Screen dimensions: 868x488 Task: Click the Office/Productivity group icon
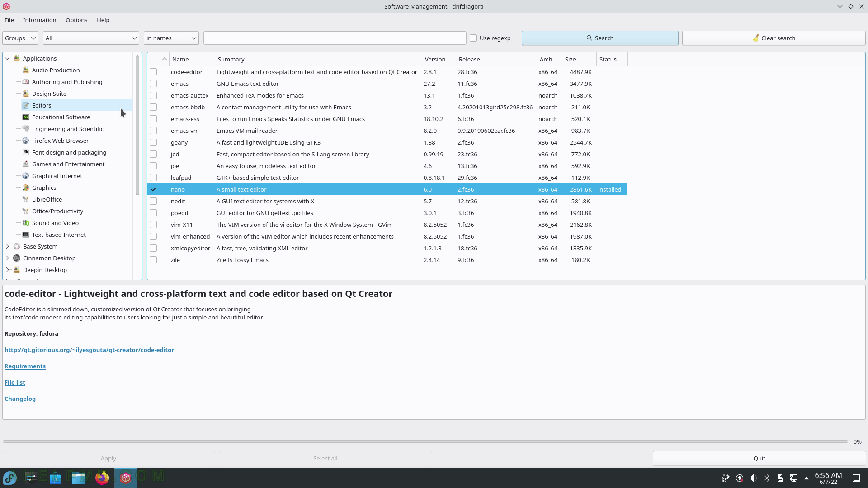pos(26,211)
